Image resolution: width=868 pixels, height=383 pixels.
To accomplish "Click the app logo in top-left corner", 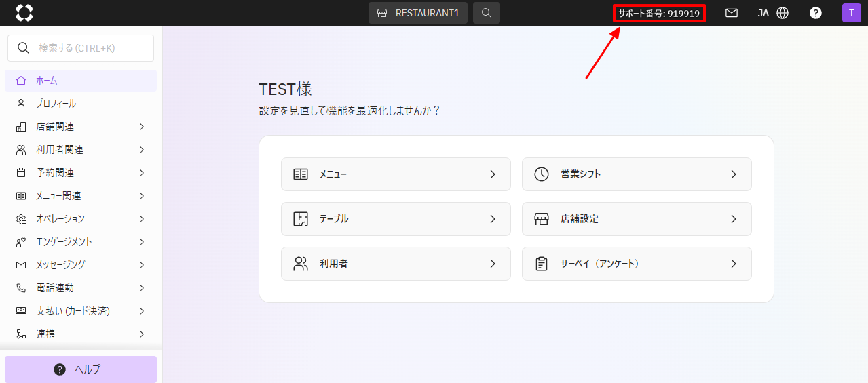I will click(24, 13).
